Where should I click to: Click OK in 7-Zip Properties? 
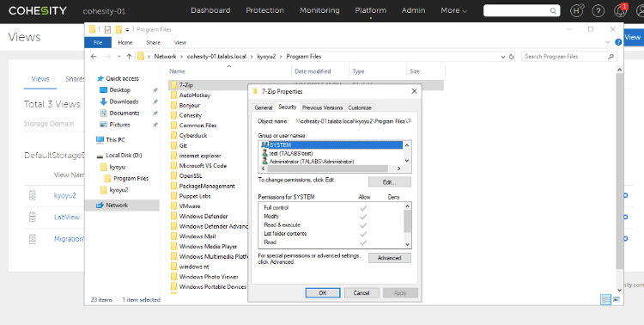323,293
